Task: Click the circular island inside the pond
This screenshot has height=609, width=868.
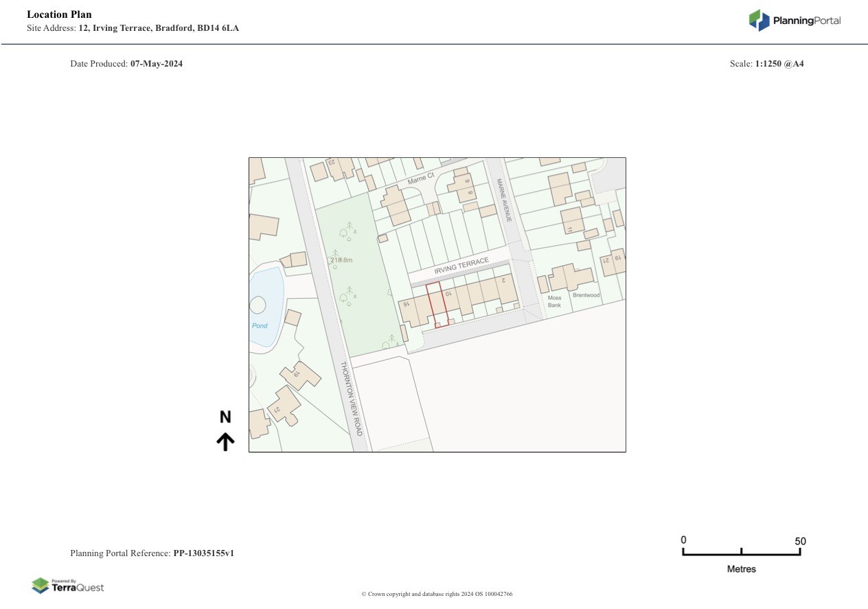Action: click(x=259, y=305)
